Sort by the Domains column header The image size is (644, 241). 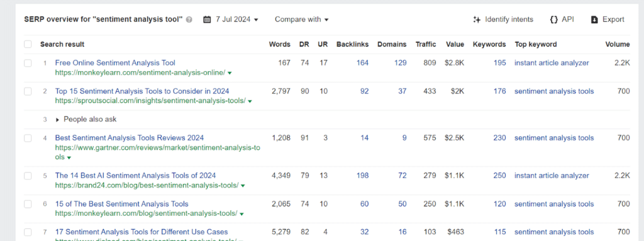pos(392,45)
